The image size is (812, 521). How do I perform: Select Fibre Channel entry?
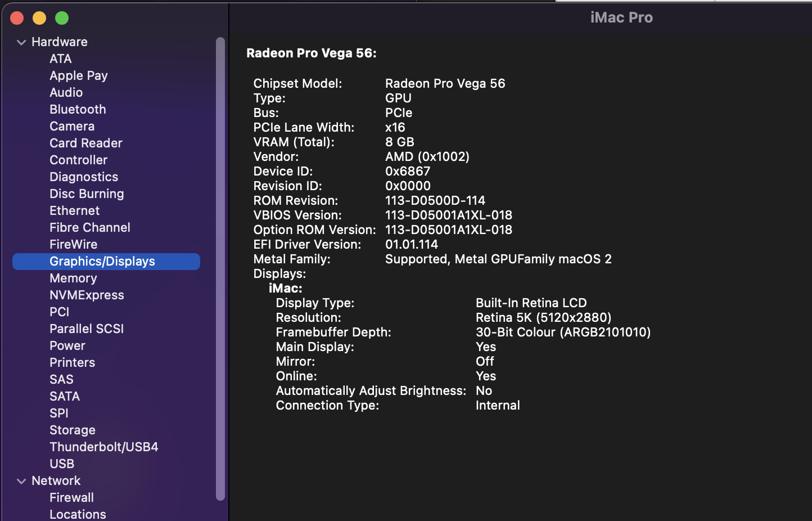click(x=89, y=227)
